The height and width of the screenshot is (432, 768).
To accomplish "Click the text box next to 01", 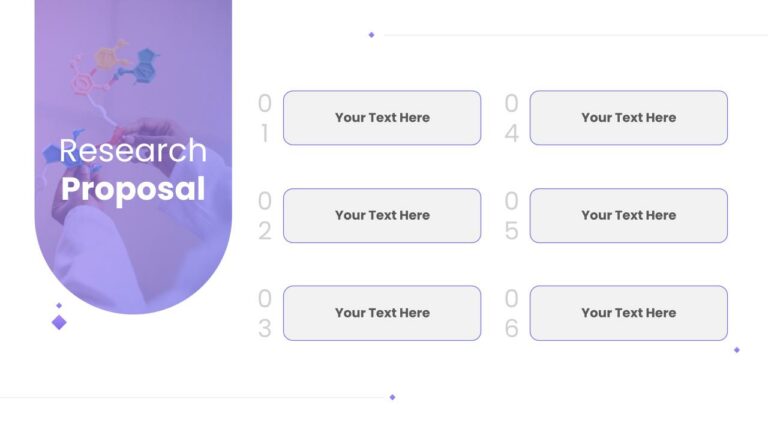I will coord(382,118).
